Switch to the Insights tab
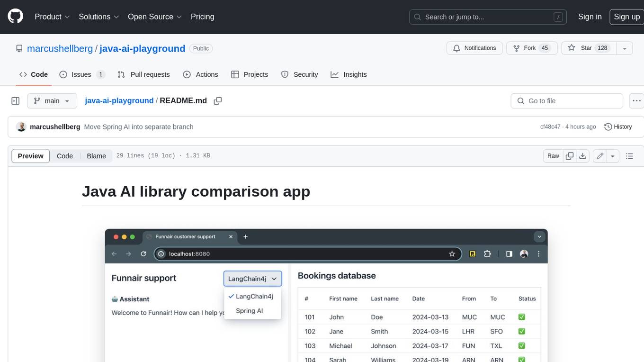The height and width of the screenshot is (362, 644). [x=349, y=74]
